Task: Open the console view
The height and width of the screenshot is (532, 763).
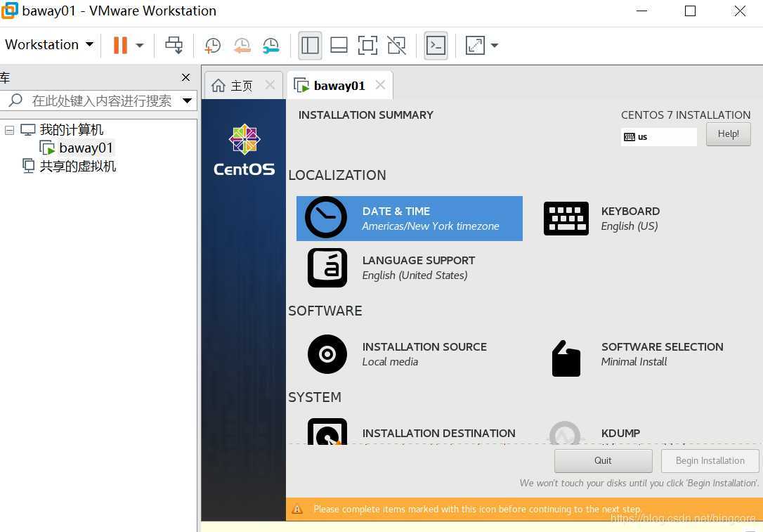Action: tap(436, 45)
